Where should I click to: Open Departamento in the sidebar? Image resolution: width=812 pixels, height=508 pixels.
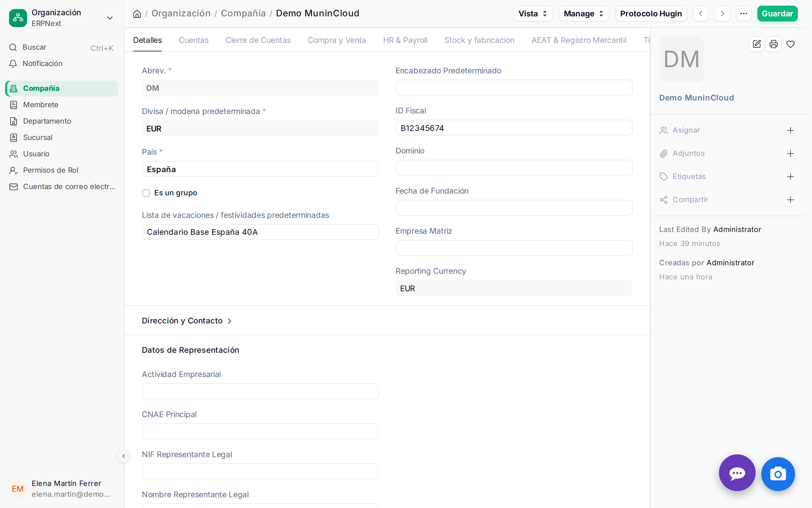tap(62, 121)
